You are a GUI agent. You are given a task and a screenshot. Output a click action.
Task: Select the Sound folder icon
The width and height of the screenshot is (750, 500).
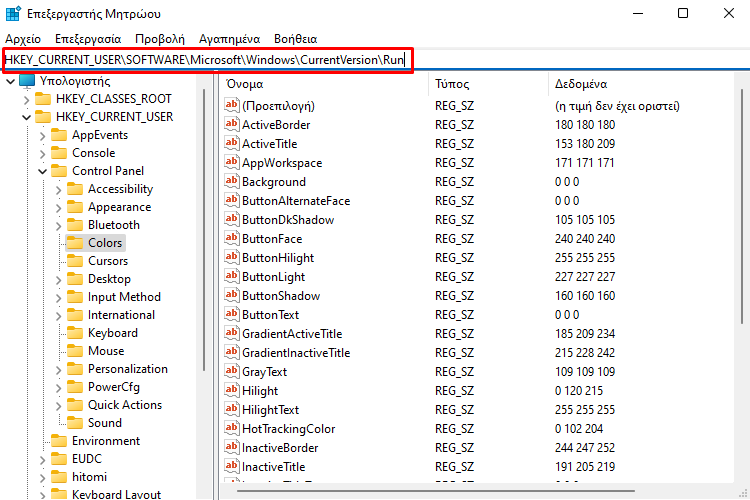75,422
